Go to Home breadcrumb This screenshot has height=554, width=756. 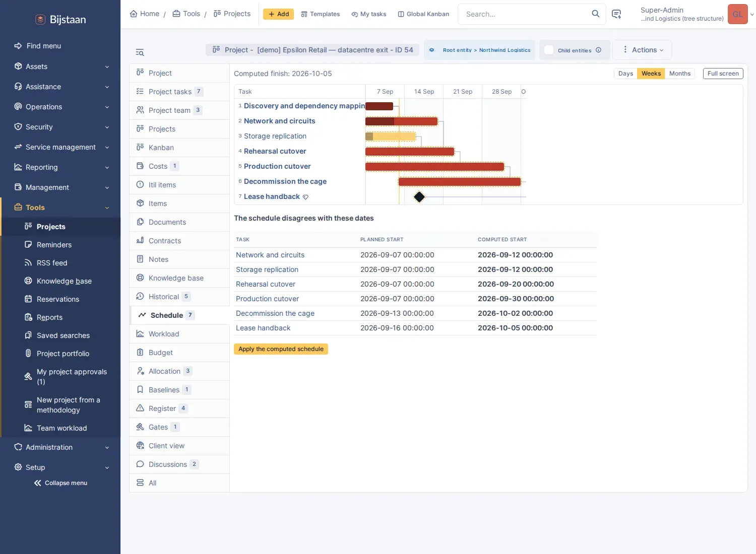coord(145,14)
